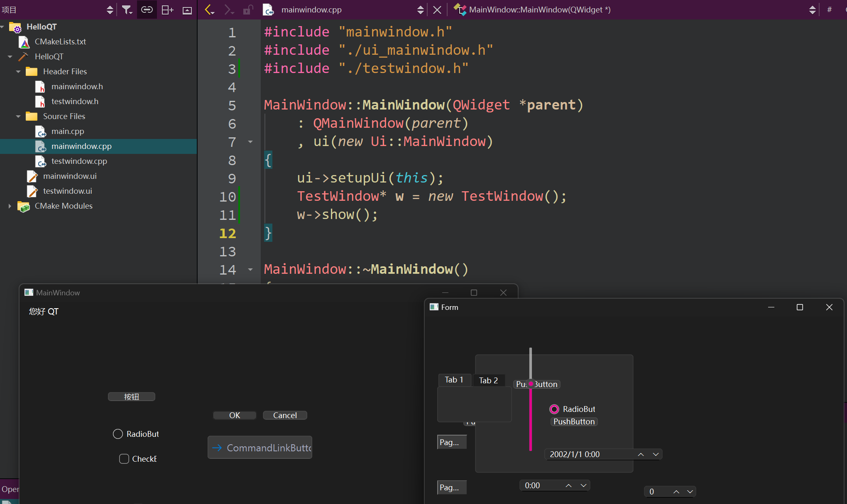Click the read-only lock icon in editor toolbar
The image size is (847, 504).
(x=248, y=10)
